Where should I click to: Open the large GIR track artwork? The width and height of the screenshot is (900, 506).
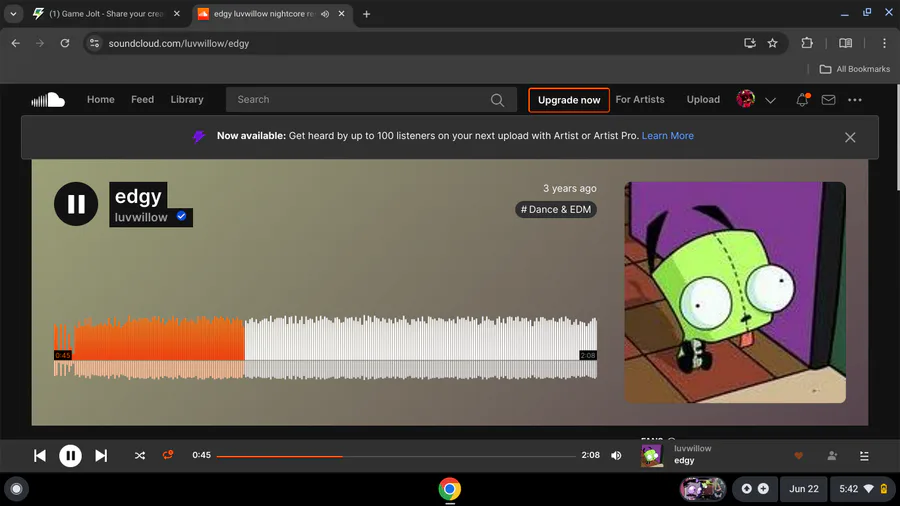735,292
